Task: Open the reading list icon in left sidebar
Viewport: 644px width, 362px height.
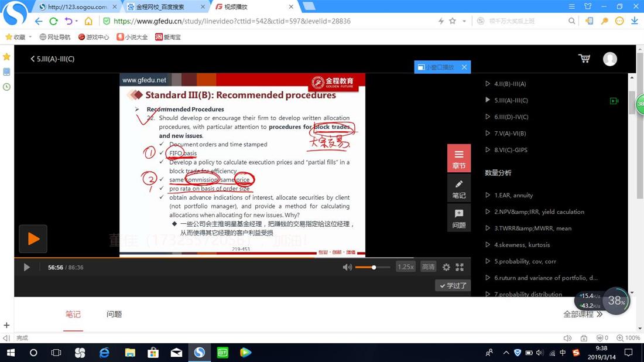Action: [x=6, y=72]
